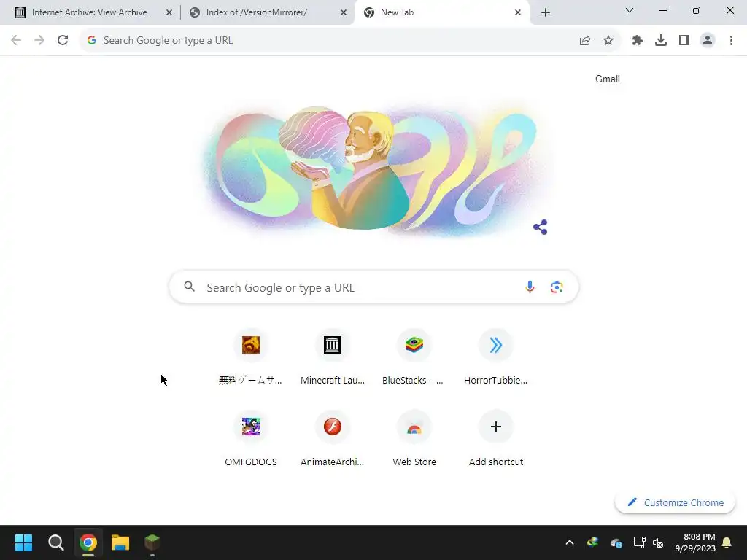Screen dimensions: 747x560
Task: Click the Add shortcut tile
Action: 495,439
